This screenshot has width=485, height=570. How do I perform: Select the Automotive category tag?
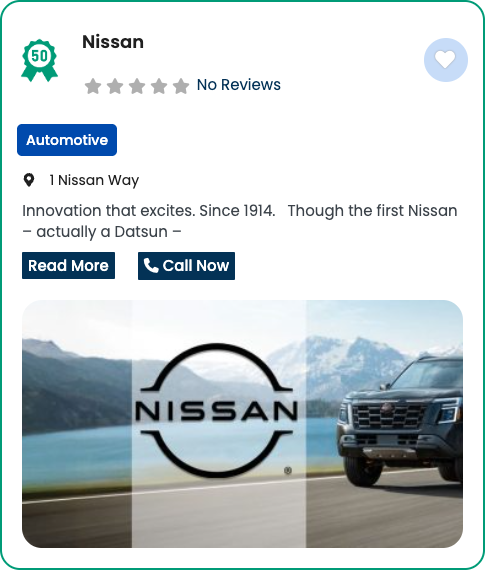click(x=67, y=140)
